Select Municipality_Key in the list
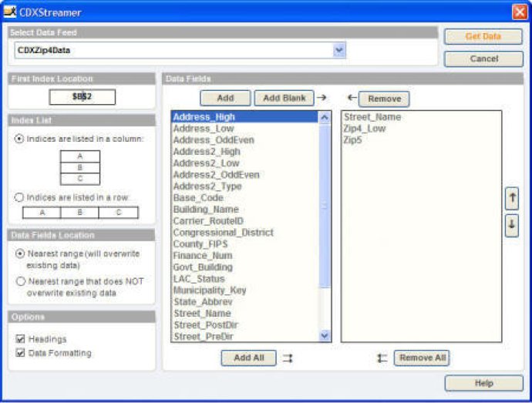 [x=245, y=290]
